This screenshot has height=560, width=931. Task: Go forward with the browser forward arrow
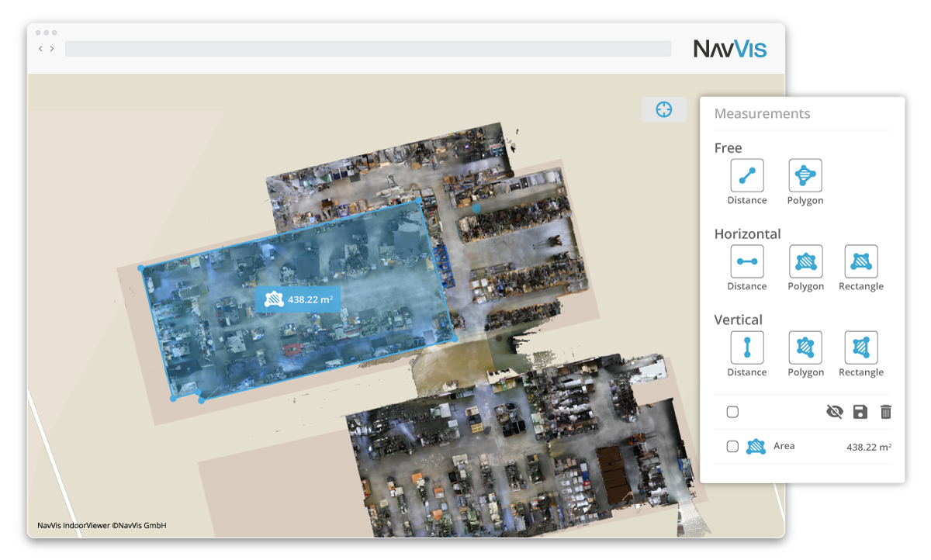pos(52,49)
